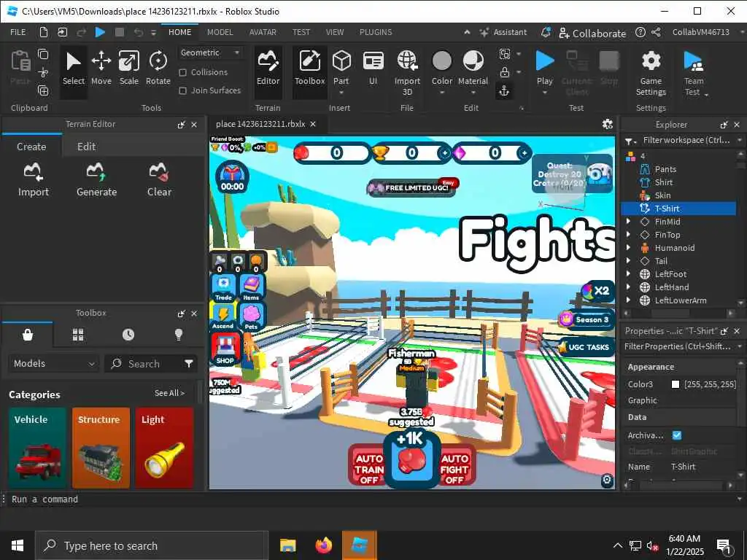
Task: Toggle Archivable checkbox in Properties
Action: click(x=676, y=435)
